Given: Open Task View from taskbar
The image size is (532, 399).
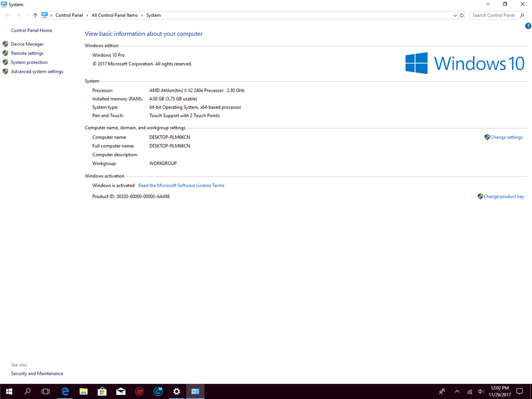Looking at the screenshot, I should (46, 392).
